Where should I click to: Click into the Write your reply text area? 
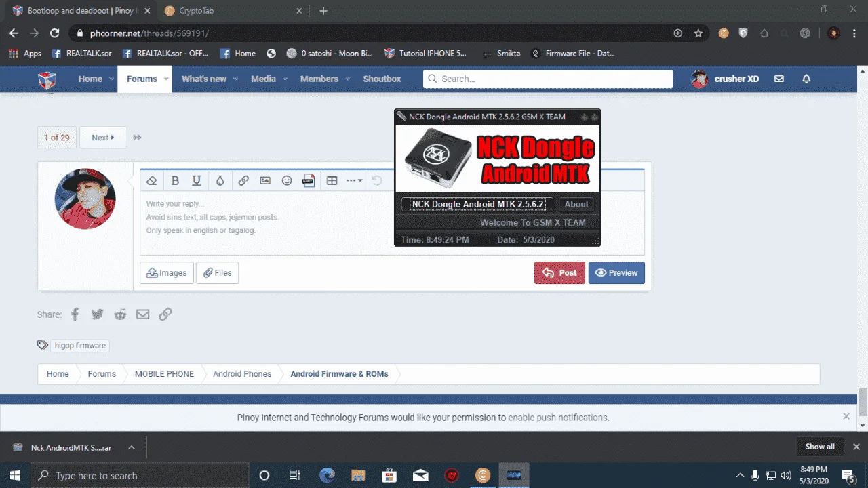[392, 223]
